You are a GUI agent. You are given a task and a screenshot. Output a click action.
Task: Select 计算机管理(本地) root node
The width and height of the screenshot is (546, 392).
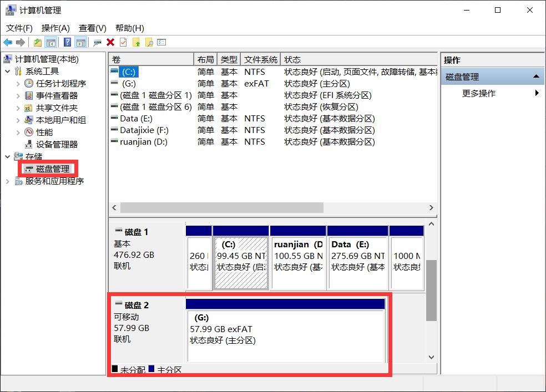click(x=47, y=59)
